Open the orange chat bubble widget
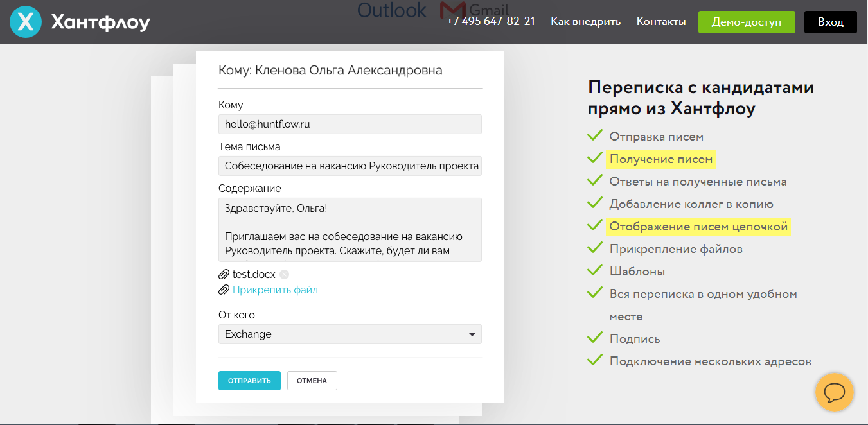The height and width of the screenshot is (425, 868). pos(834,392)
